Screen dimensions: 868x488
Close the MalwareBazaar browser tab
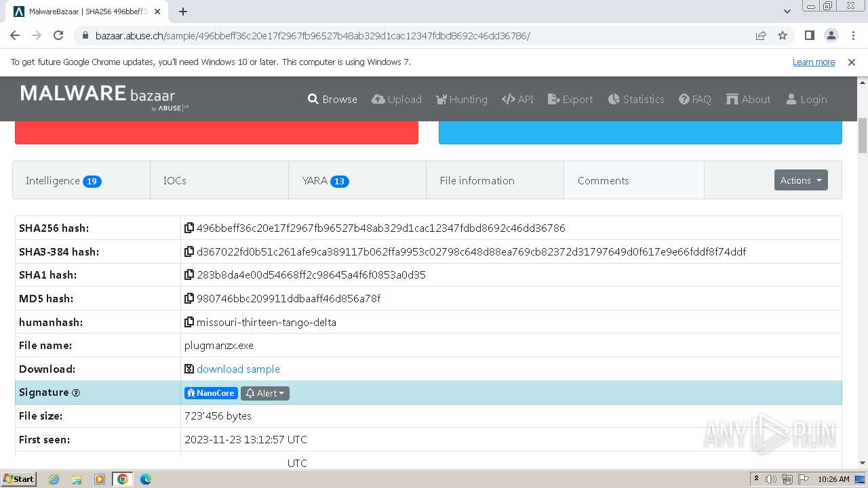[x=157, y=12]
